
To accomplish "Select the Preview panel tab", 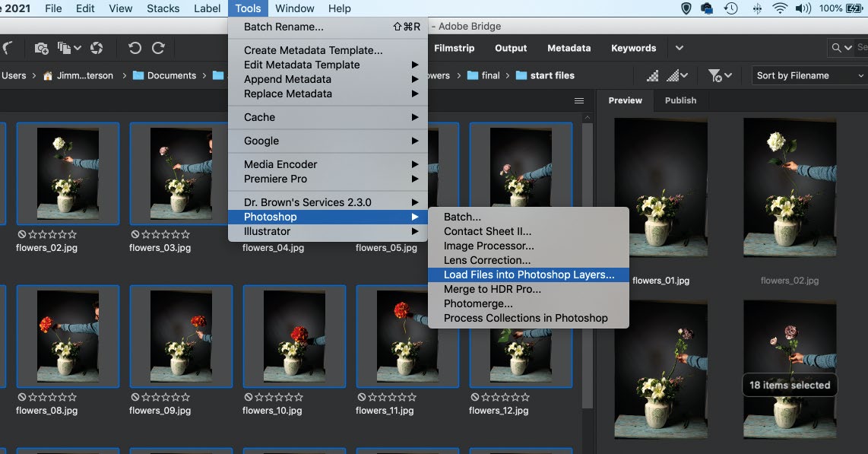I will (625, 100).
